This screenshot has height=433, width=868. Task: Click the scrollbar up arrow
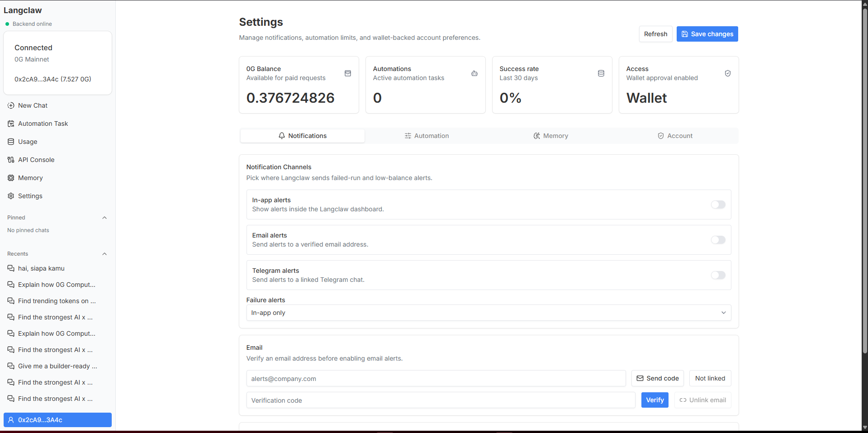click(x=865, y=4)
